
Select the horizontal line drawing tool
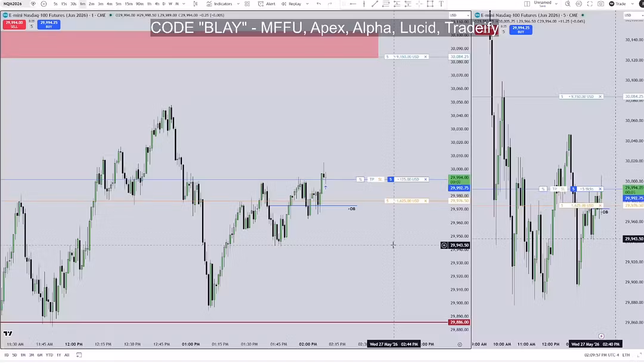[353, 4]
